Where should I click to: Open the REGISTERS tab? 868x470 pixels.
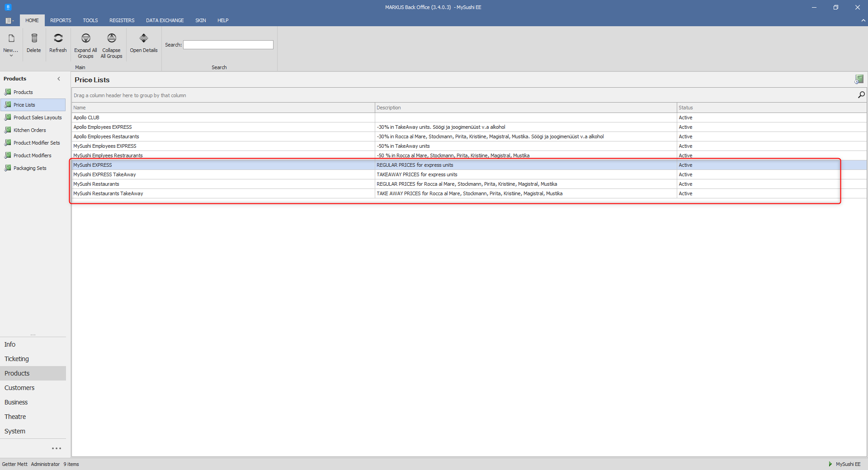122,20
